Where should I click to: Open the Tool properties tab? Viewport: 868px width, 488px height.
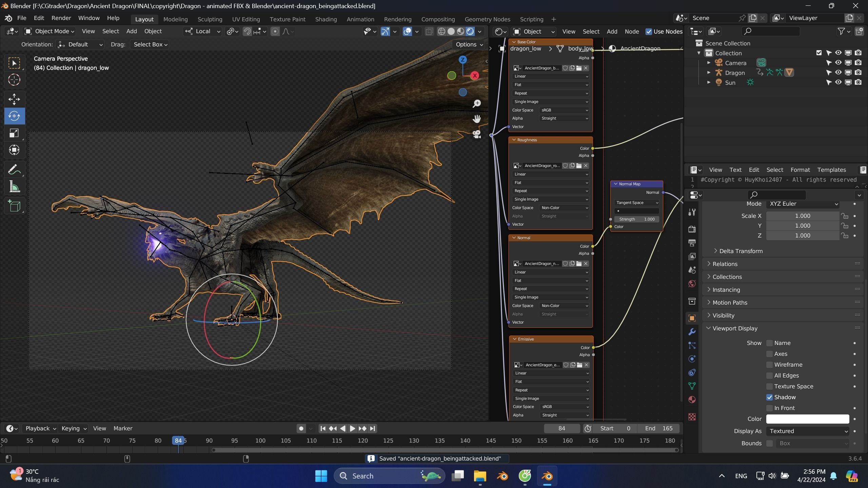692,212
